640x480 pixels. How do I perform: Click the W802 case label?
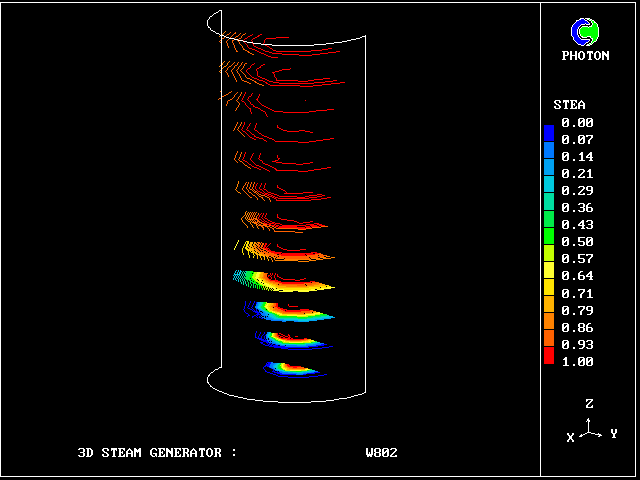coord(381,453)
